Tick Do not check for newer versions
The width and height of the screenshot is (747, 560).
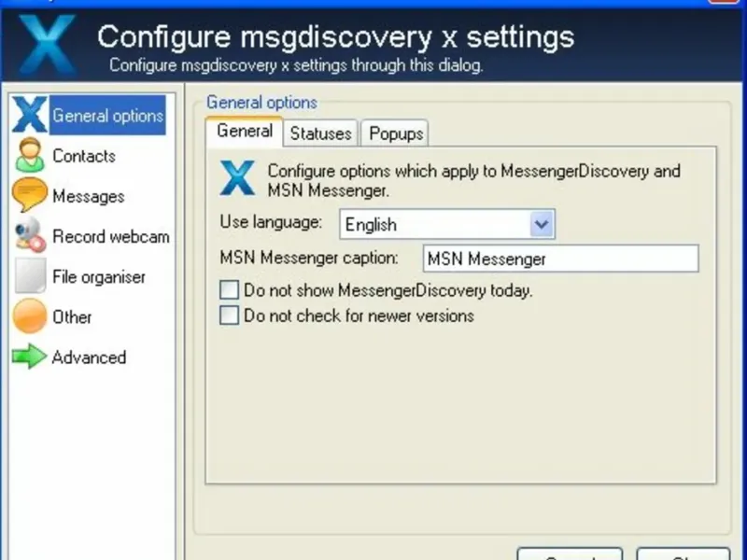(229, 315)
